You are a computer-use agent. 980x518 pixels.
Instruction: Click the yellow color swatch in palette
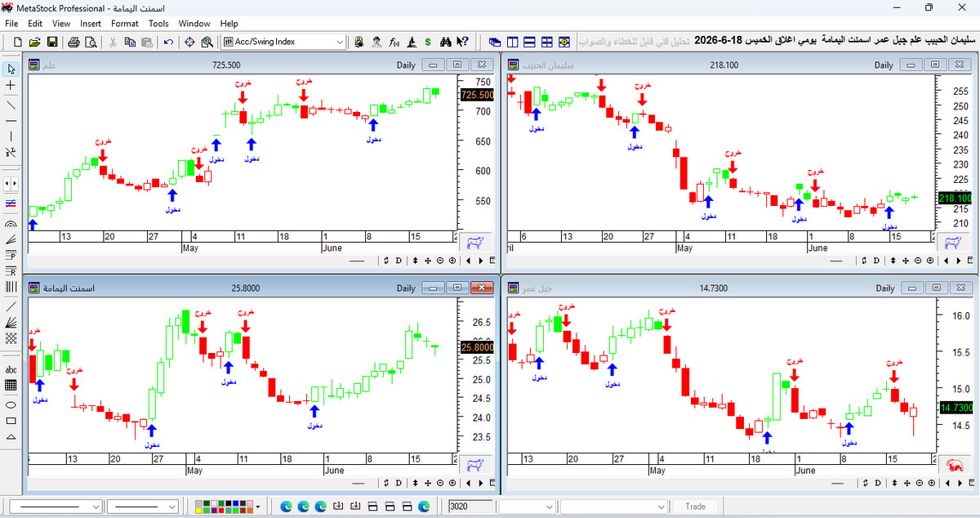click(198, 511)
